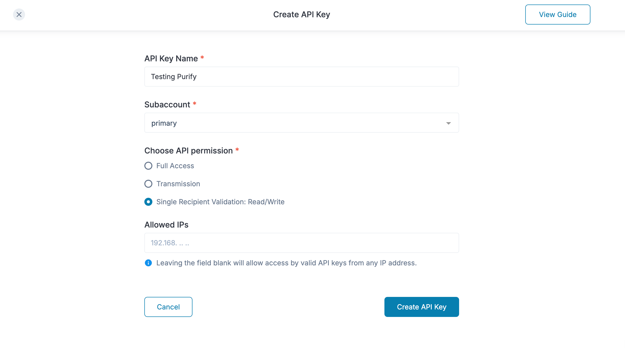Close the Create API Key dialog

[x=19, y=15]
